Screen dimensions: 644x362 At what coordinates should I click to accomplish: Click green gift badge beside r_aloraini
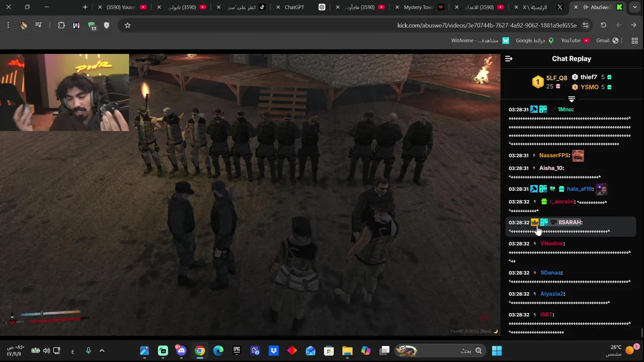click(544, 202)
